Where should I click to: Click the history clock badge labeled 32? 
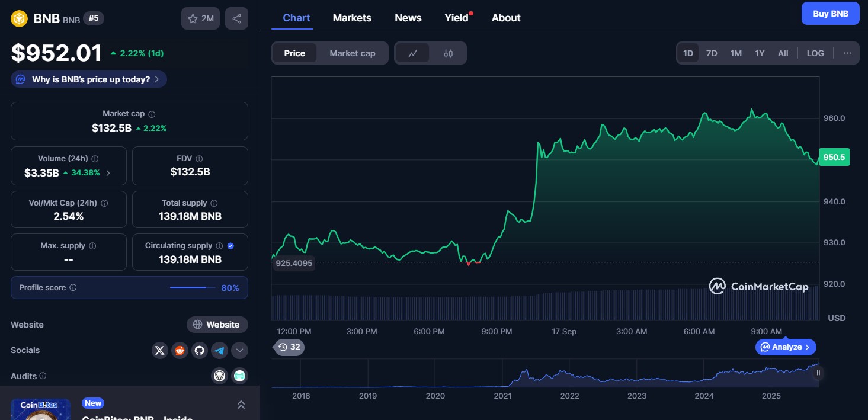point(289,347)
